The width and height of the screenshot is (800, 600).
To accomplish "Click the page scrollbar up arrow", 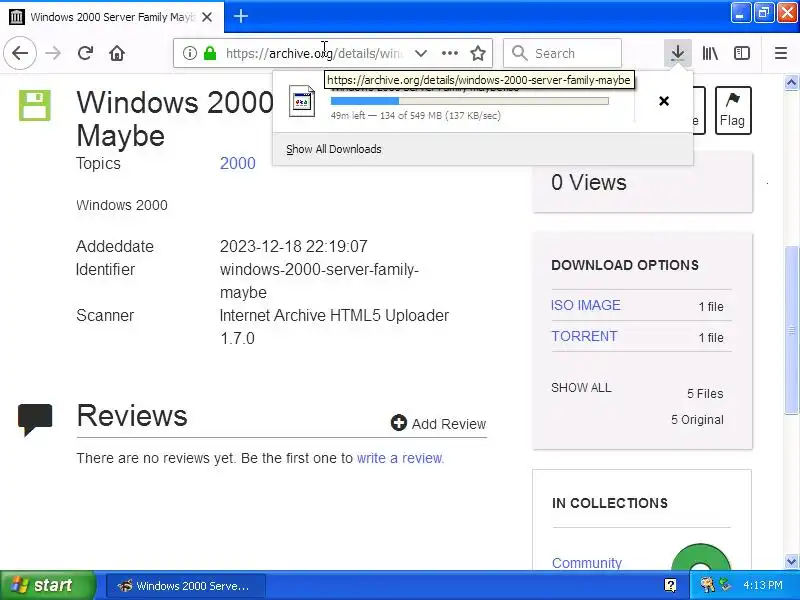I will pos(791,82).
